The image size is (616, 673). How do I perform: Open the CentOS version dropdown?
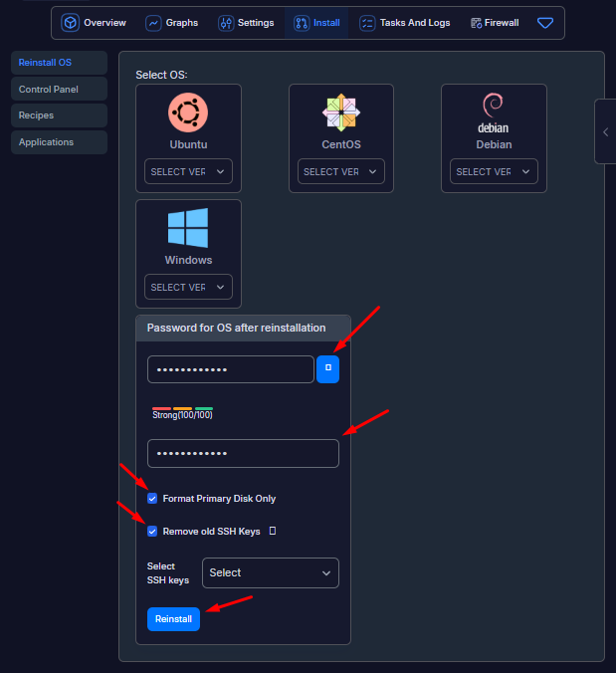341,171
